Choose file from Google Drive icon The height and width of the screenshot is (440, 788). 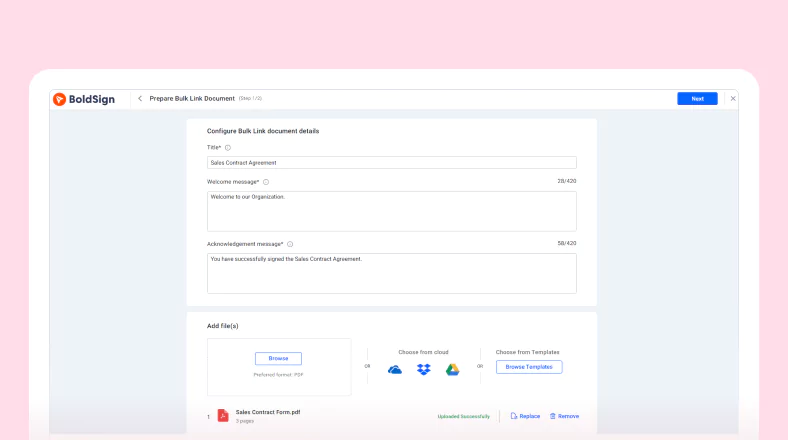452,370
